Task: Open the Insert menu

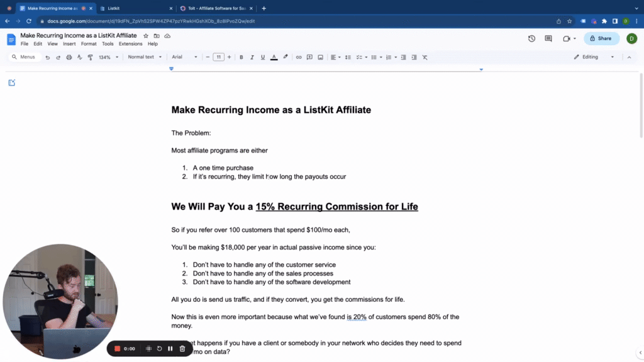Action: coord(69,44)
